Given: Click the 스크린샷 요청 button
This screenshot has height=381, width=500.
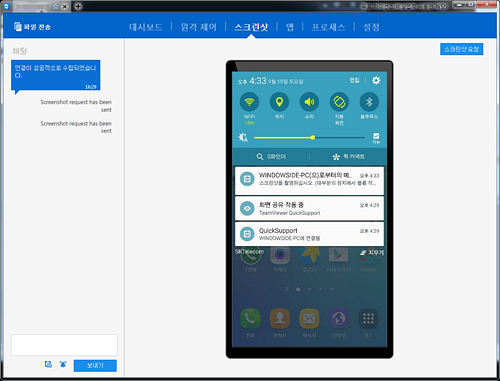Looking at the screenshot, I should (461, 49).
